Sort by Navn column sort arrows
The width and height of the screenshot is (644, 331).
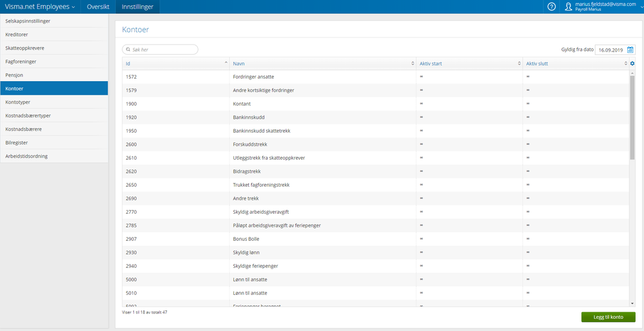(413, 64)
